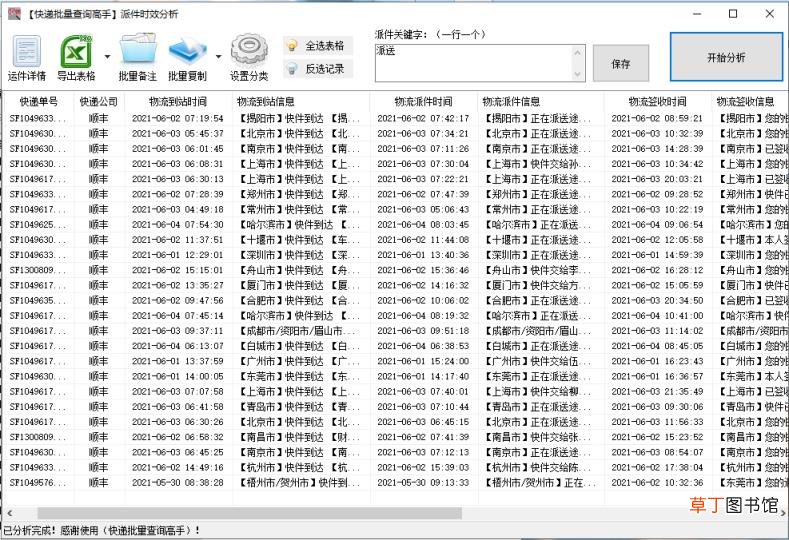The width and height of the screenshot is (789, 540).
Task: Click the horizontal scrollbar left arrow
Action: point(10,513)
